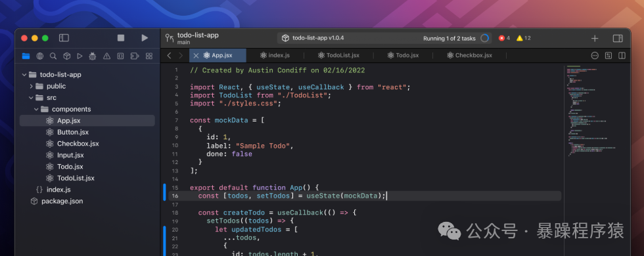
Task: Open the curly braces navigator icon
Action: pyautogui.click(x=120, y=56)
